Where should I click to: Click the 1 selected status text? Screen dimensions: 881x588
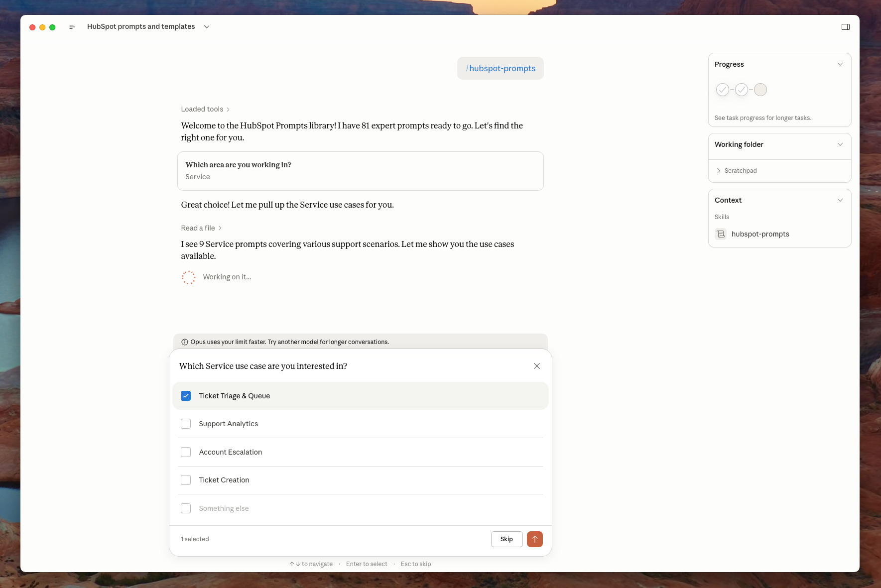pos(195,539)
